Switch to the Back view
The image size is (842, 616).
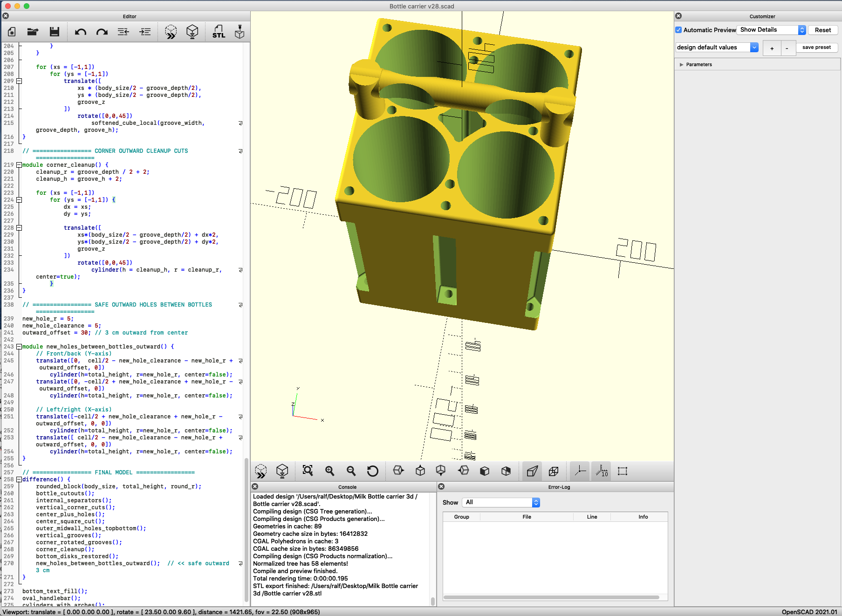click(506, 471)
